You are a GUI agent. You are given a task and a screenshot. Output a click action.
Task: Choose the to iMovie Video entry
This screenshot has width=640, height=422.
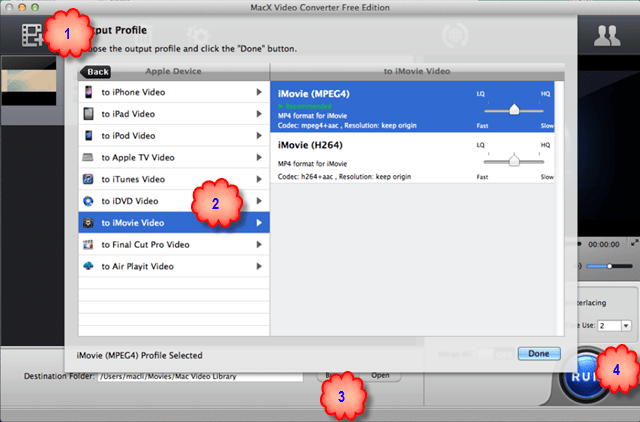pos(174,222)
